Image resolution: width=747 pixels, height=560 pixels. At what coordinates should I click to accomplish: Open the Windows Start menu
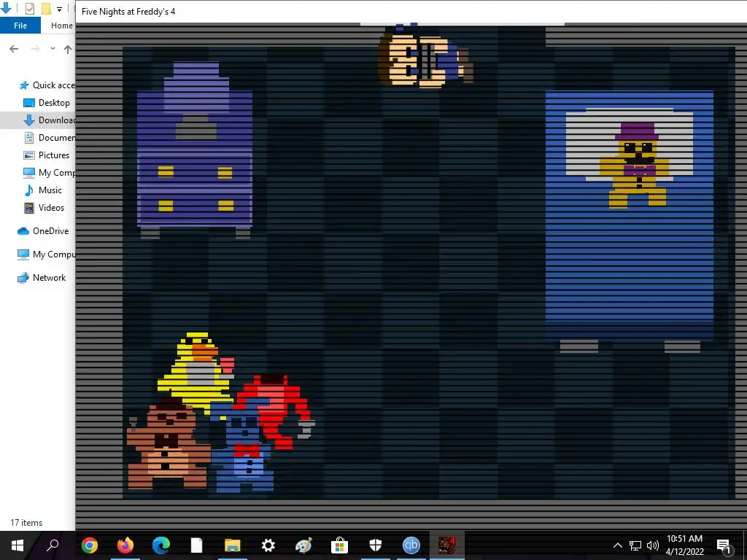[18, 545]
